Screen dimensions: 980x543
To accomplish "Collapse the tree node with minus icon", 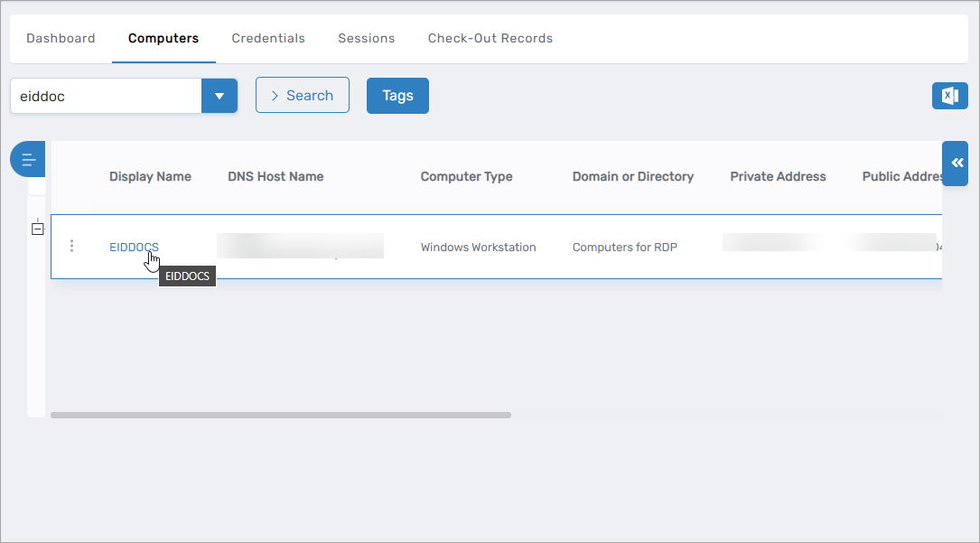I will (x=37, y=229).
